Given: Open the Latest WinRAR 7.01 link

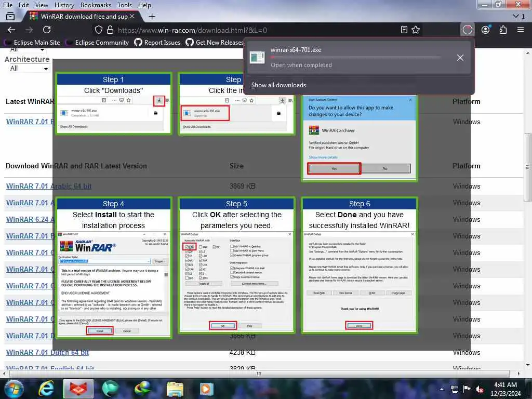Looking at the screenshot, I should pyautogui.click(x=30, y=122).
